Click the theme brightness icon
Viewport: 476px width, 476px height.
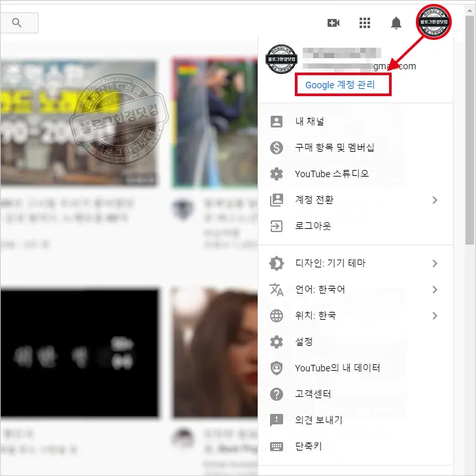click(x=277, y=263)
